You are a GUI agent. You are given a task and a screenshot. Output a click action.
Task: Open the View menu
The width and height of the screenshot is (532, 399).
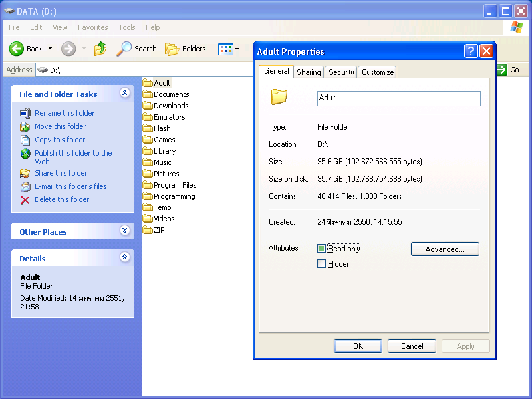click(x=60, y=27)
